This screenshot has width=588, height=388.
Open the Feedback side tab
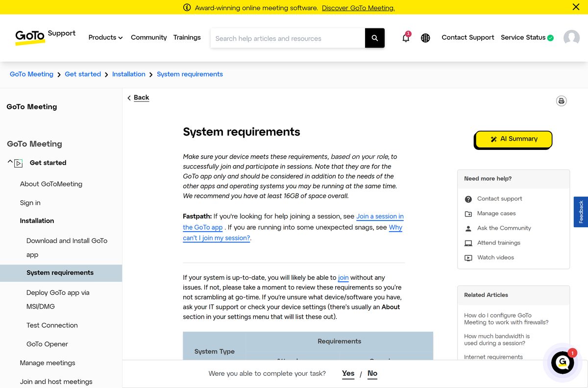pyautogui.click(x=581, y=212)
